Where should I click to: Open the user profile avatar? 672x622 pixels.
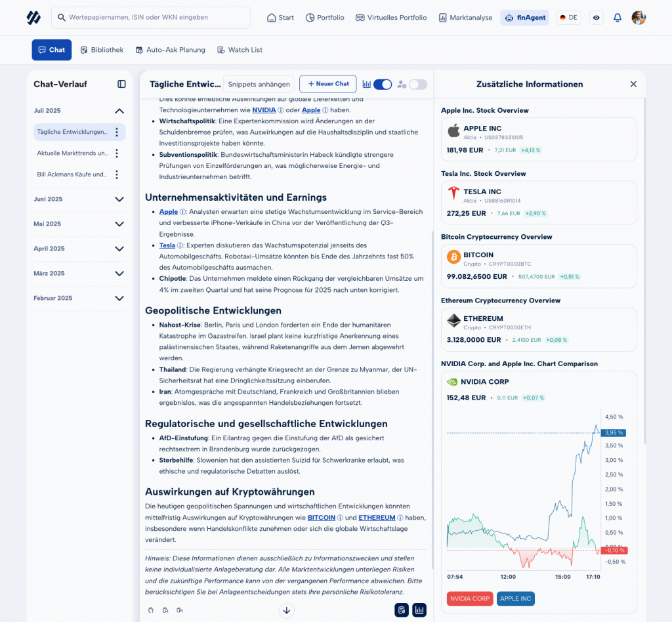639,18
